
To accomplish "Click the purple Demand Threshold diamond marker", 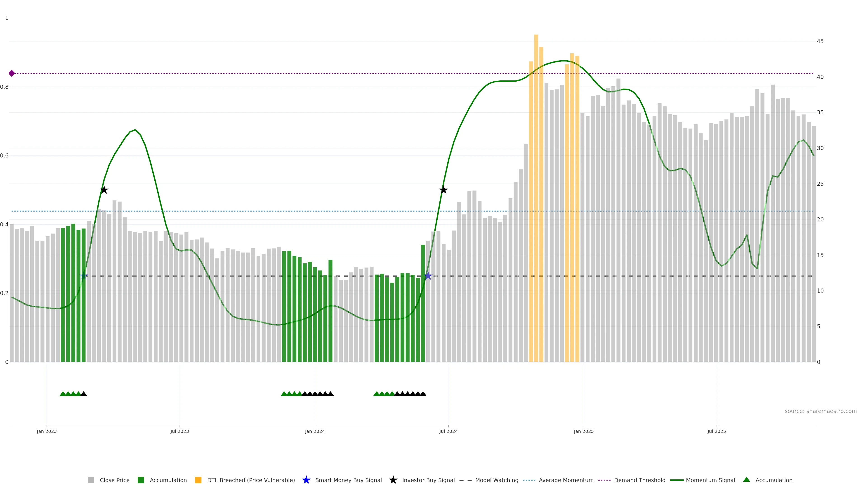I will pos(12,73).
